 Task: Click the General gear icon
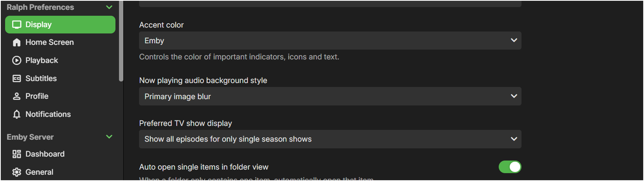(16, 172)
